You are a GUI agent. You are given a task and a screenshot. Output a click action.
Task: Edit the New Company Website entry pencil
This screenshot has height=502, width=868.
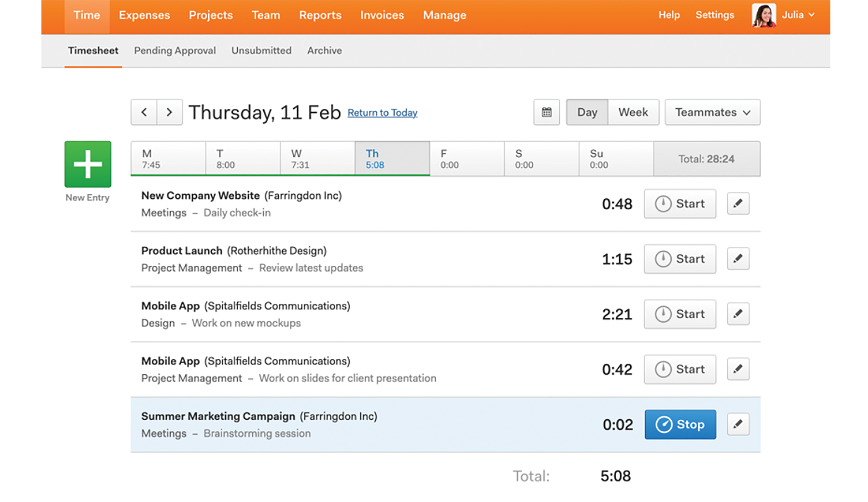click(738, 203)
